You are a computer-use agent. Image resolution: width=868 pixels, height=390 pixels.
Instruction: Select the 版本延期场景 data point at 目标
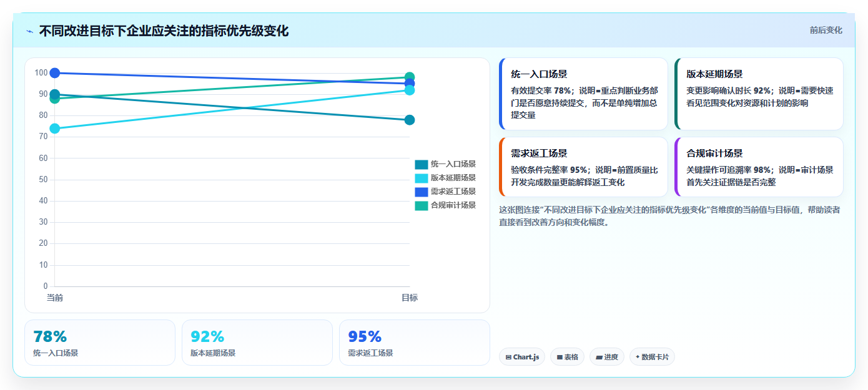(x=410, y=90)
